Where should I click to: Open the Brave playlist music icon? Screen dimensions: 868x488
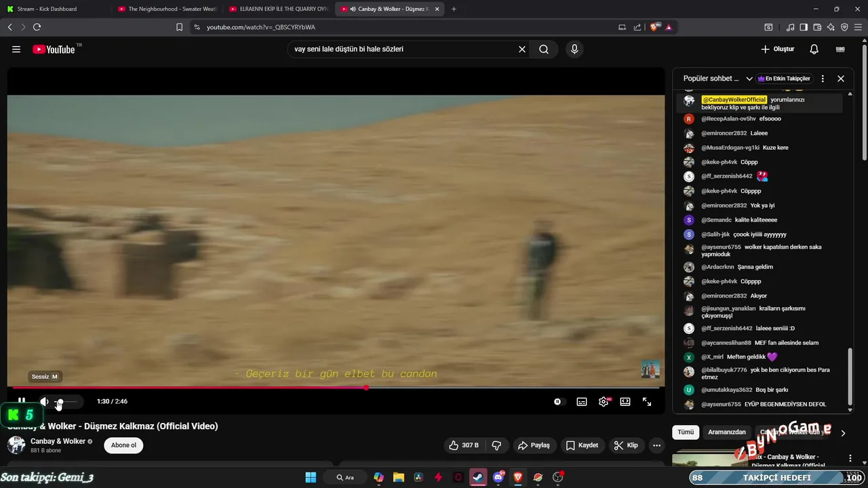790,27
